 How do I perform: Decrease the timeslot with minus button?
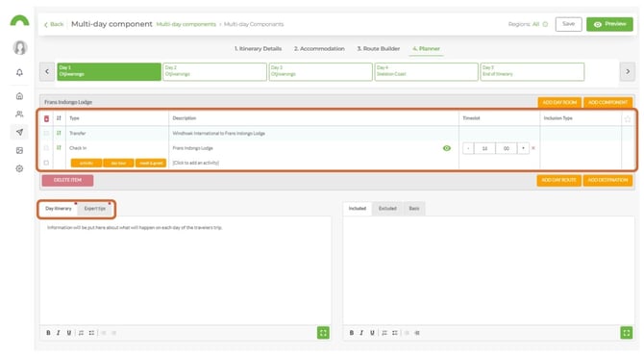pos(468,148)
